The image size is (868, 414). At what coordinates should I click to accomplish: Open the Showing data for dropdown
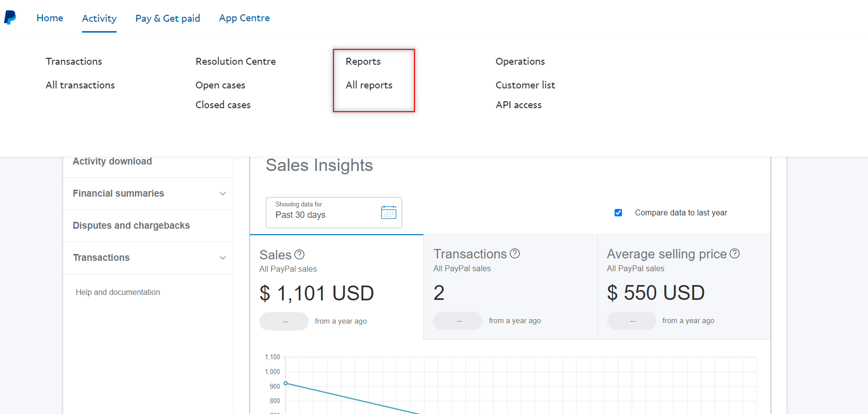click(x=334, y=212)
